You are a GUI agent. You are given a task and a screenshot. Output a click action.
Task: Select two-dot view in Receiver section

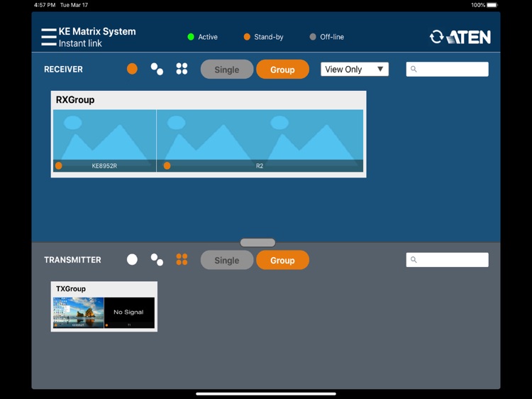click(x=157, y=69)
